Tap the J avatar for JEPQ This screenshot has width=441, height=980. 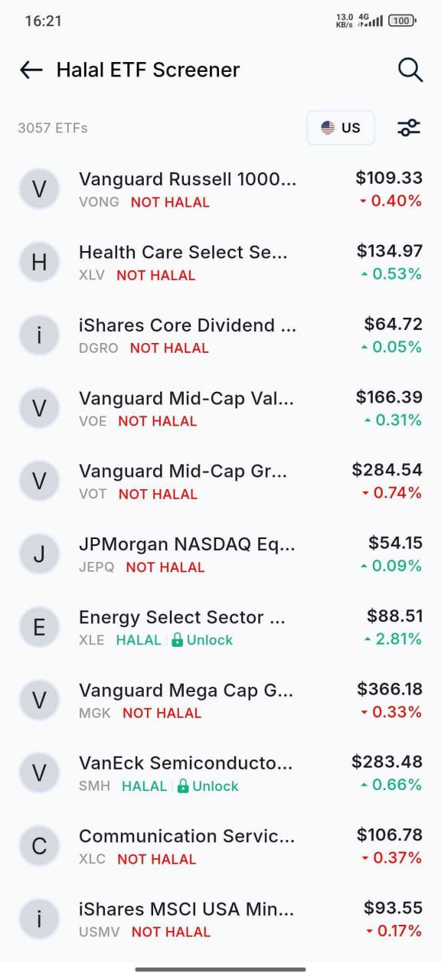coord(39,554)
